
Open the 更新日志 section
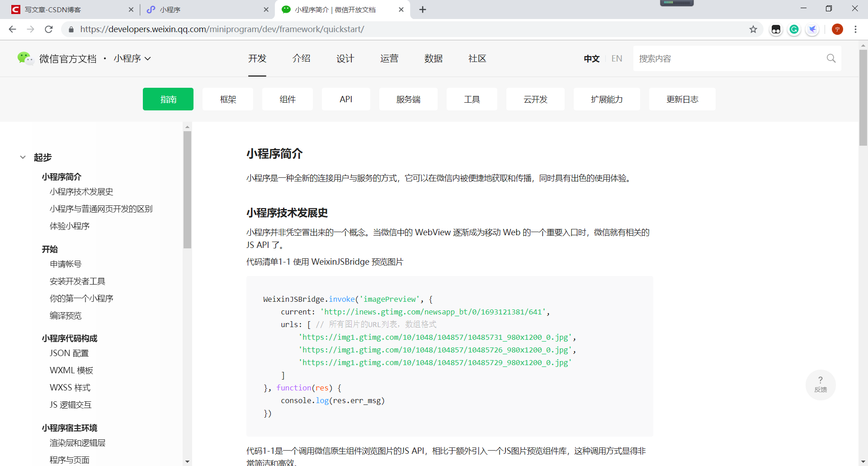[682, 99]
